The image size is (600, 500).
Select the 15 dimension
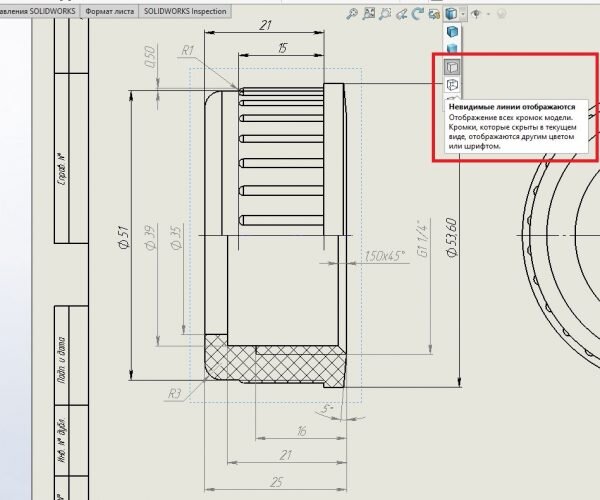[x=282, y=48]
